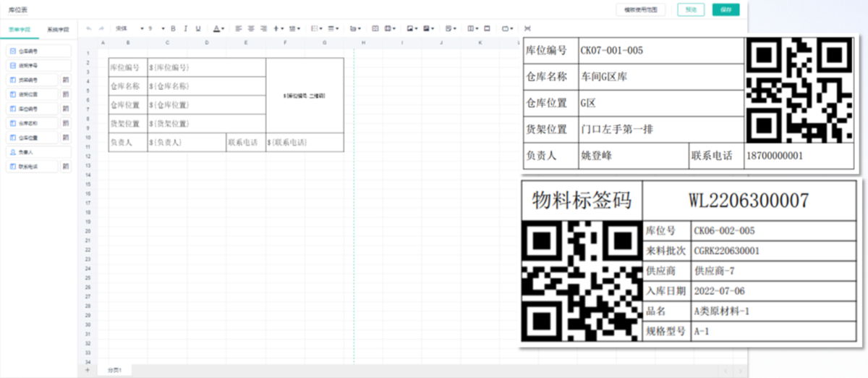Open the font family dropdown showing 宋体
Image resolution: width=868 pixels, height=378 pixels.
pos(129,28)
